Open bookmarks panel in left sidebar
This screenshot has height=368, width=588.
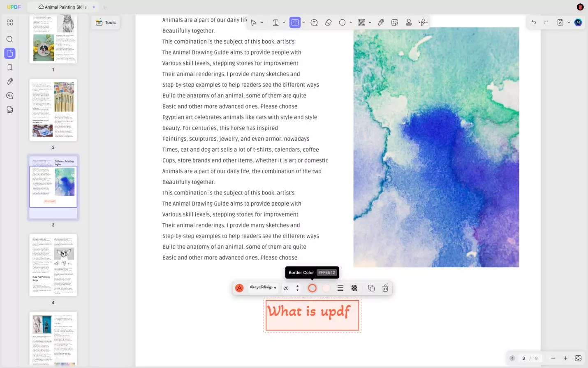pyautogui.click(x=10, y=67)
